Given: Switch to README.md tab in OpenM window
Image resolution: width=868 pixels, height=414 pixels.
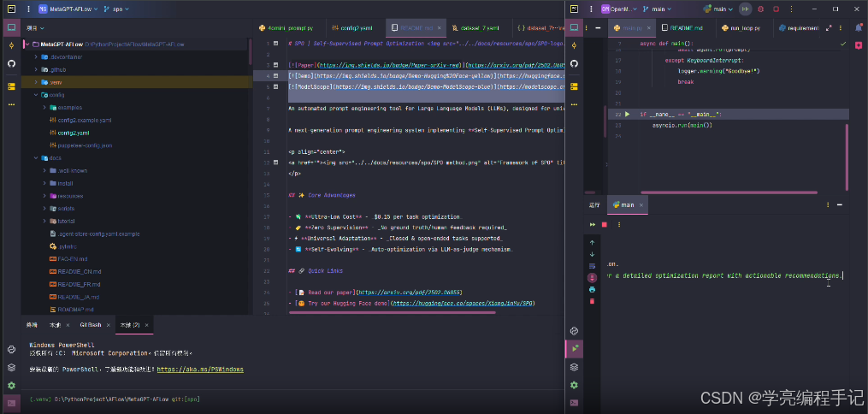Looking at the screenshot, I should click(x=682, y=27).
